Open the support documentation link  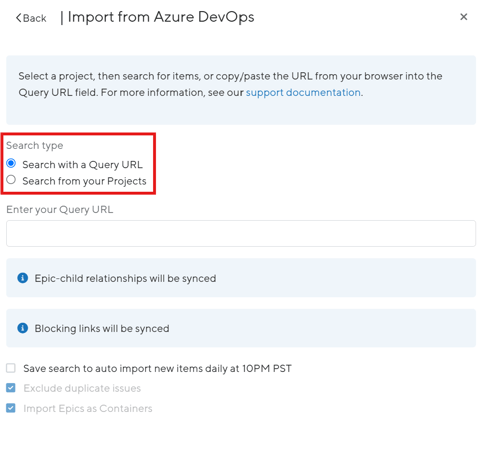click(x=303, y=92)
